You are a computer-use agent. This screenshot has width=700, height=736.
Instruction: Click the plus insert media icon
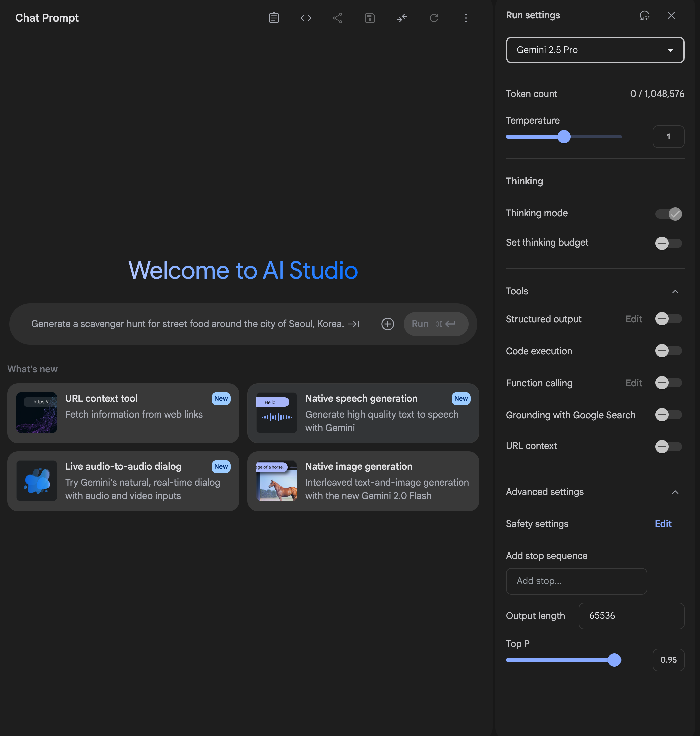click(x=388, y=324)
